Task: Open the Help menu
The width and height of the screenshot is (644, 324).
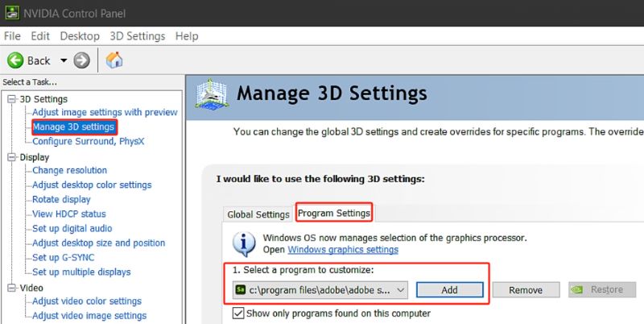Action: coord(187,36)
